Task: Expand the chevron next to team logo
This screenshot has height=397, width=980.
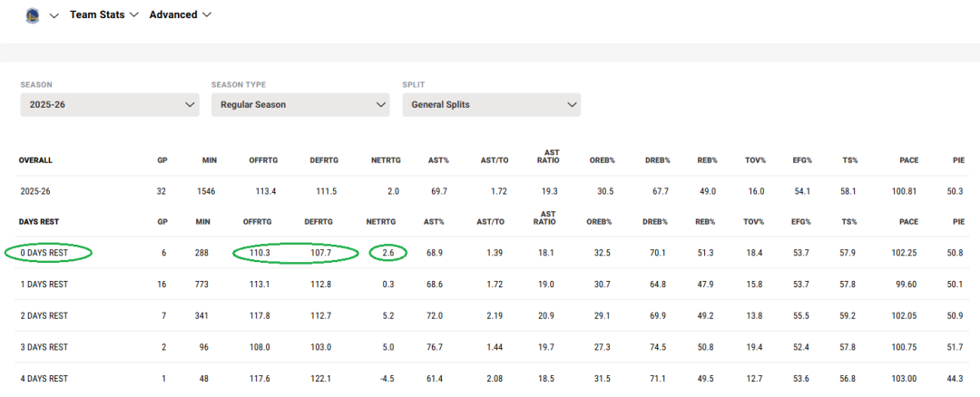Action: tap(54, 15)
